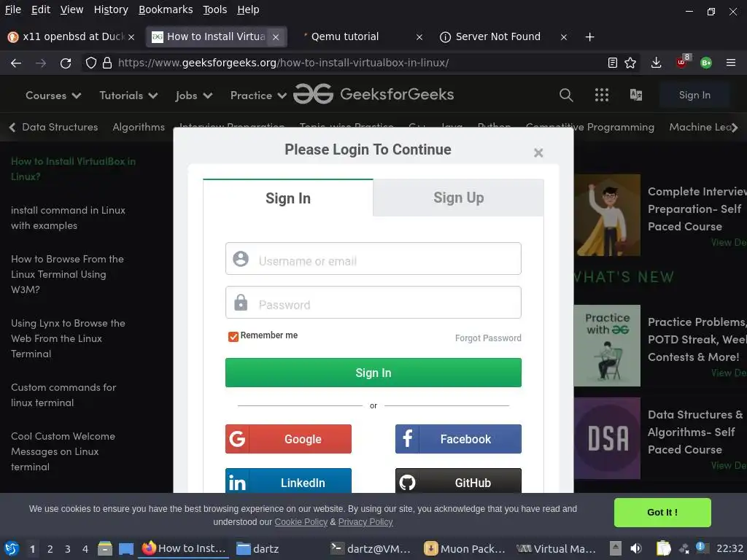Viewport: 747px width, 560px height.
Task: Click the Forgot Password link
Action: [488, 338]
